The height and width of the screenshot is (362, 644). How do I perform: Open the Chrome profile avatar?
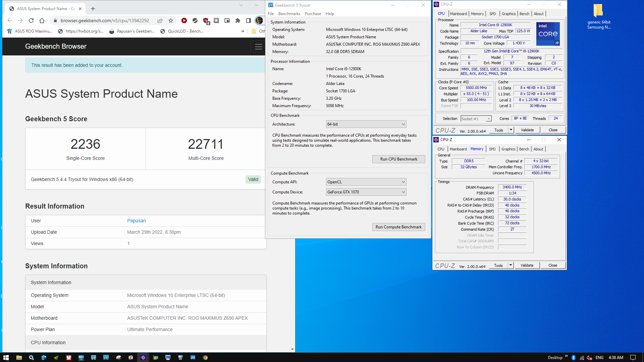point(259,20)
